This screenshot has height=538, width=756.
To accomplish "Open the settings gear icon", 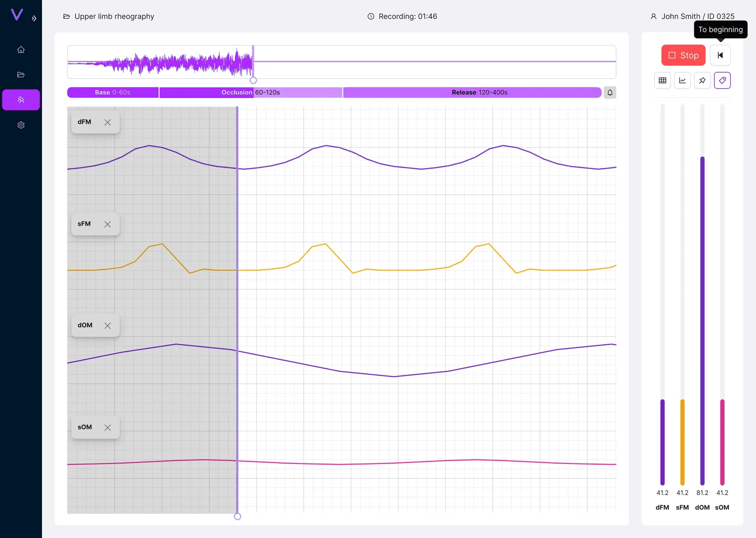I will pyautogui.click(x=21, y=125).
